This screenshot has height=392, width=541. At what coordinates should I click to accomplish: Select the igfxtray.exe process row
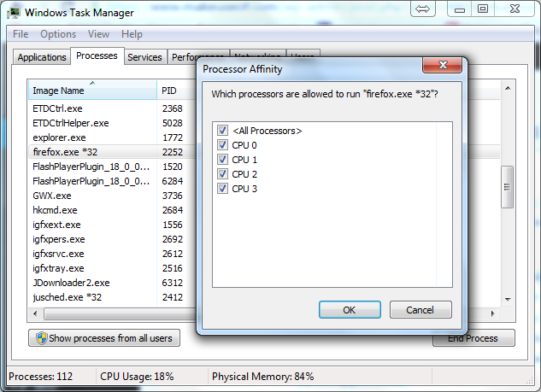tap(112, 268)
